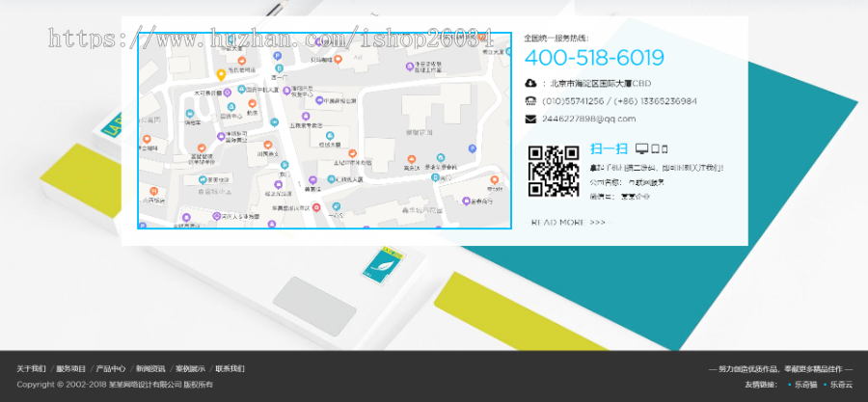This screenshot has height=402, width=868.
Task: Click the tablet icon near 扫一扫
Action: (656, 148)
